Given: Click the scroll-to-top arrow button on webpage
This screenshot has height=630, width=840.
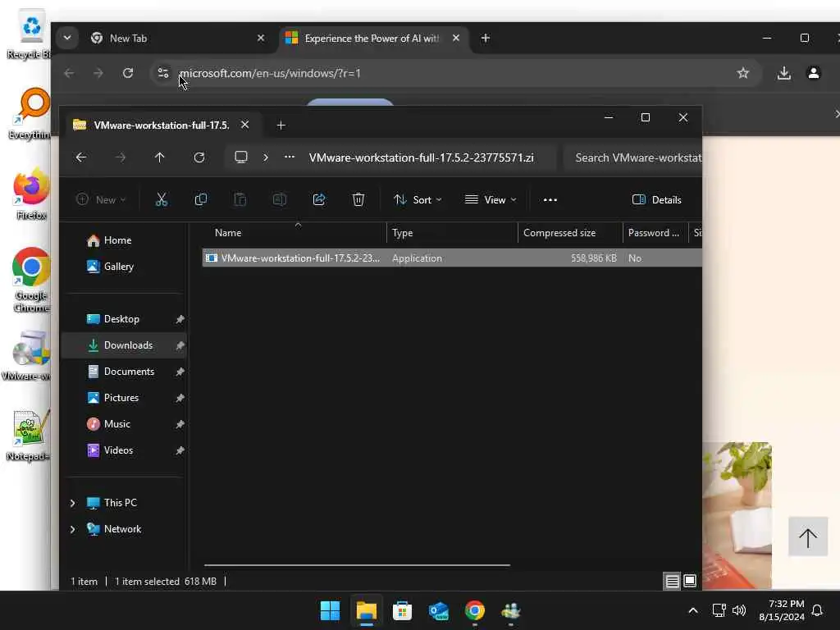Looking at the screenshot, I should [x=808, y=536].
